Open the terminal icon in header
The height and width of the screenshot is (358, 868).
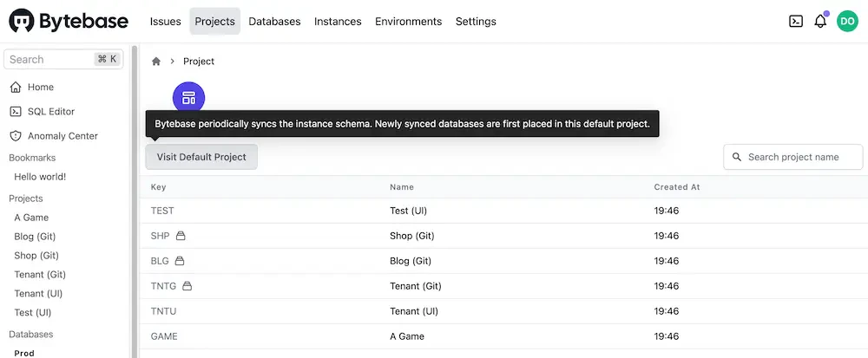coord(795,22)
